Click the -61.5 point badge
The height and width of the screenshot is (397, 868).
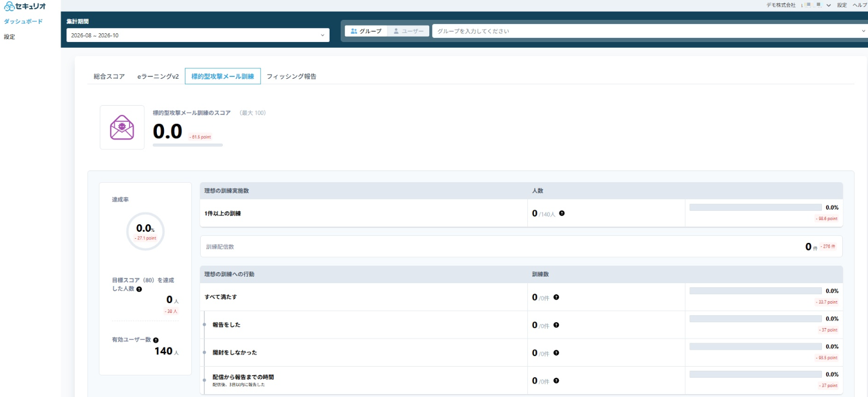coord(200,137)
